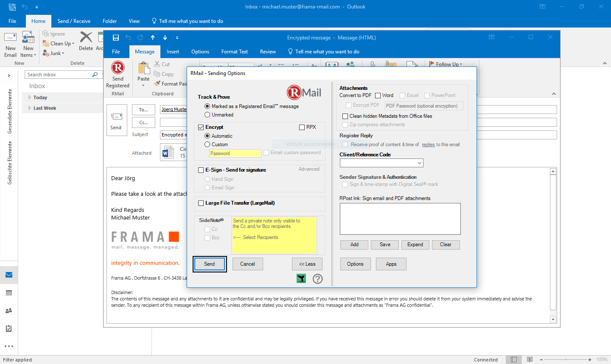611x364 pixels.
Task: Collapse the Outlook main ribbon
Action: pyautogui.click(x=605, y=63)
